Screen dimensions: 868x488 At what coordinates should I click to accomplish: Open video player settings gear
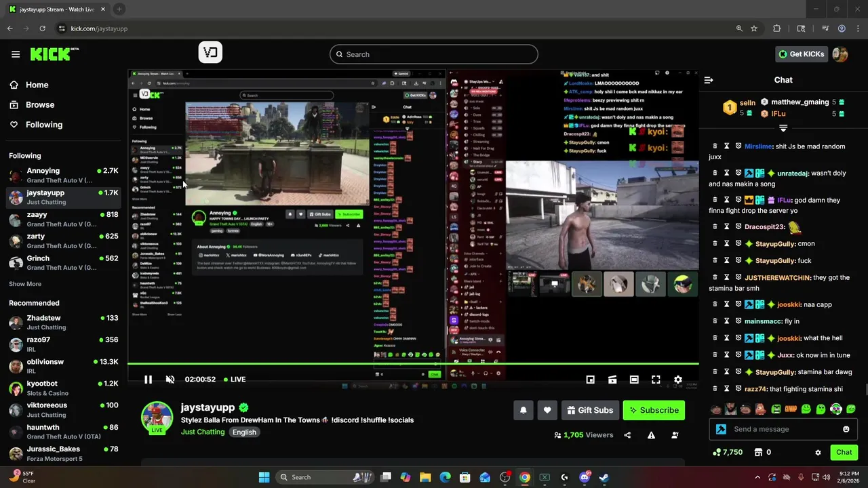point(677,380)
